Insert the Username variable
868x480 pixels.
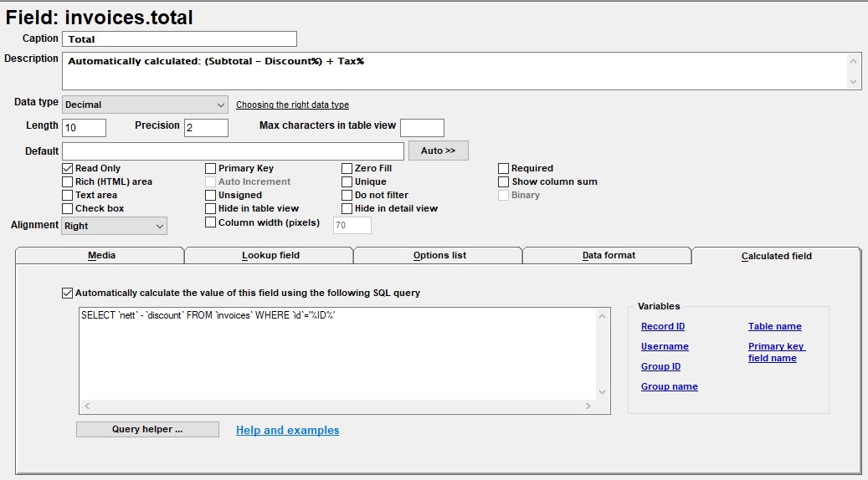[665, 346]
